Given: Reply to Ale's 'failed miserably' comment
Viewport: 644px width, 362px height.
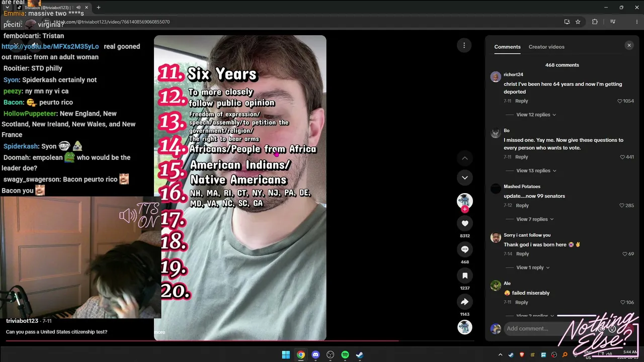Looking at the screenshot, I should click(x=522, y=302).
